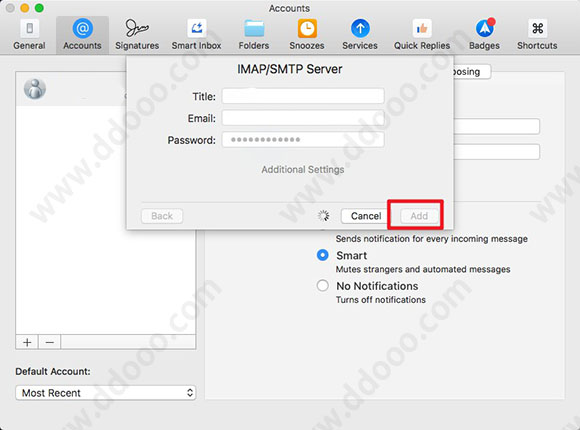Remove account with the minus button
This screenshot has width=580, height=430.
pos(50,342)
